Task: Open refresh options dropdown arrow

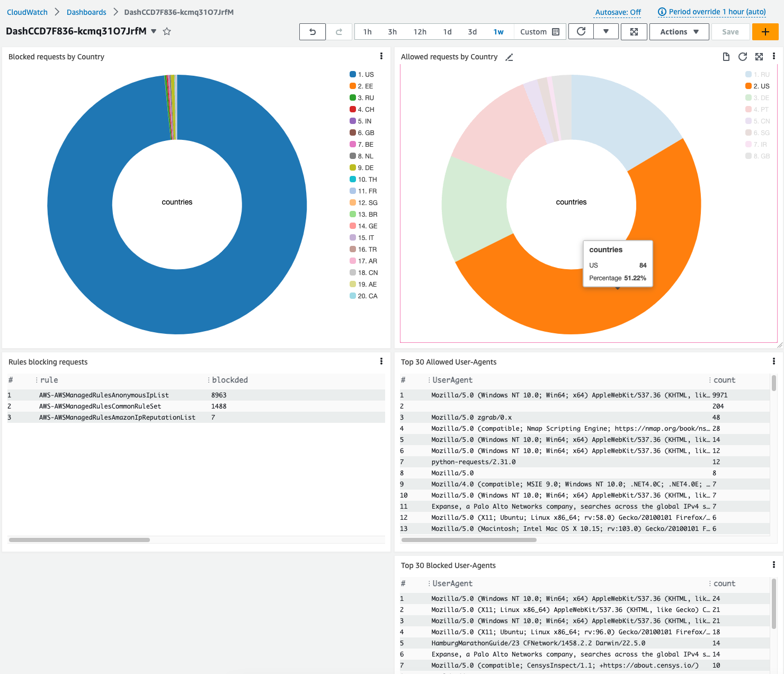Action: [606, 32]
